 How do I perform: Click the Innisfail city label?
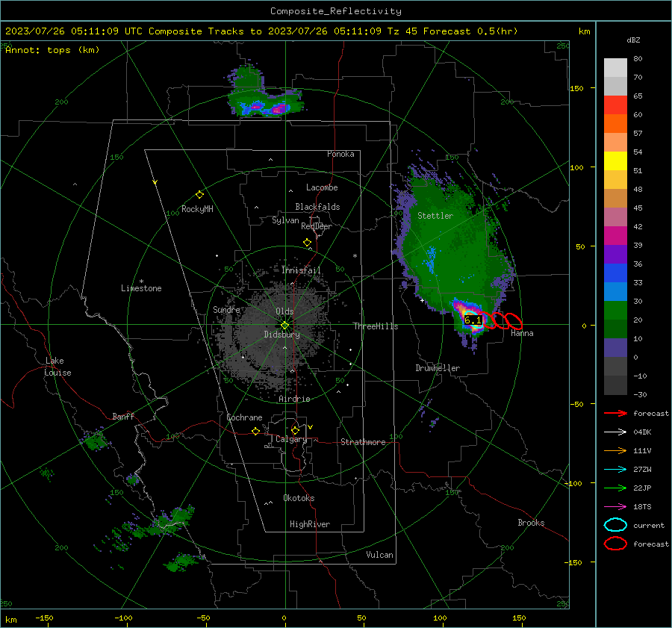[301, 270]
